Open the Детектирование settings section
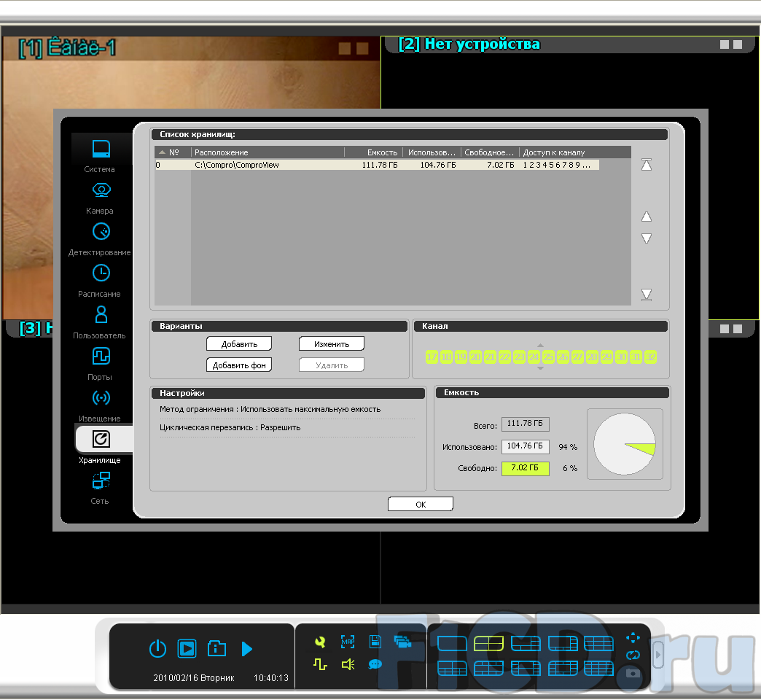The height and width of the screenshot is (700, 761). 100,240
